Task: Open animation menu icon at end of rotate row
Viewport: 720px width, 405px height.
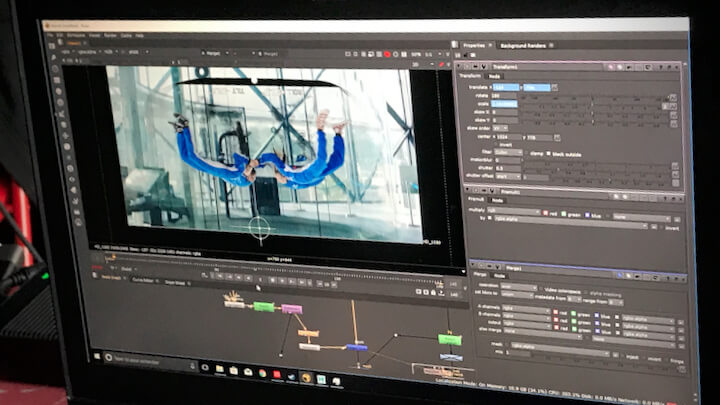Action: [673, 97]
